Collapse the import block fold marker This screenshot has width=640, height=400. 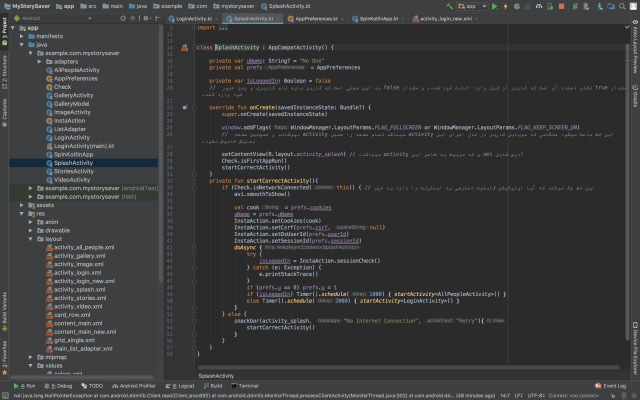coord(194,27)
